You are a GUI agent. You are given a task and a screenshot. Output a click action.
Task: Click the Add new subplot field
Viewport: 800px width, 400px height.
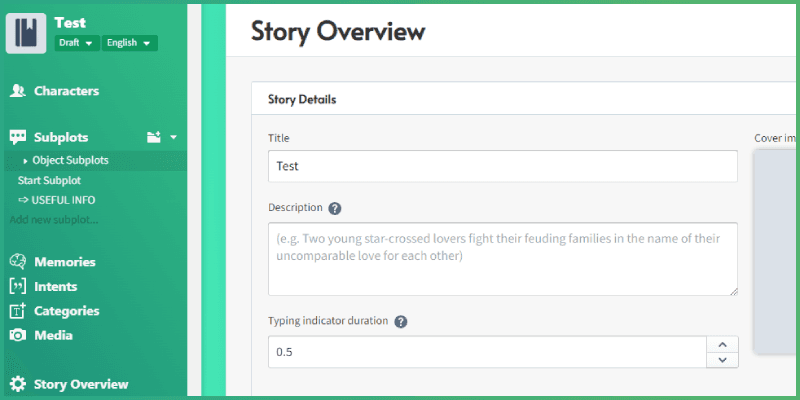coord(55,219)
